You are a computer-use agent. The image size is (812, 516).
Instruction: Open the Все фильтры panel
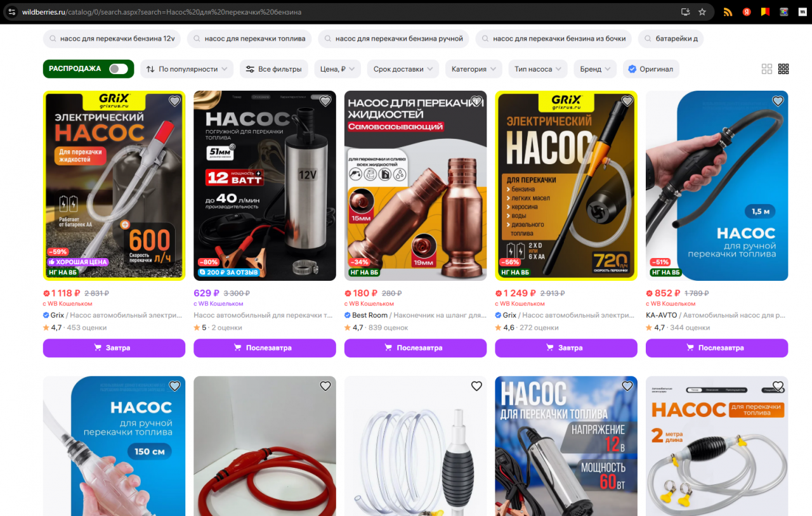[x=273, y=69]
